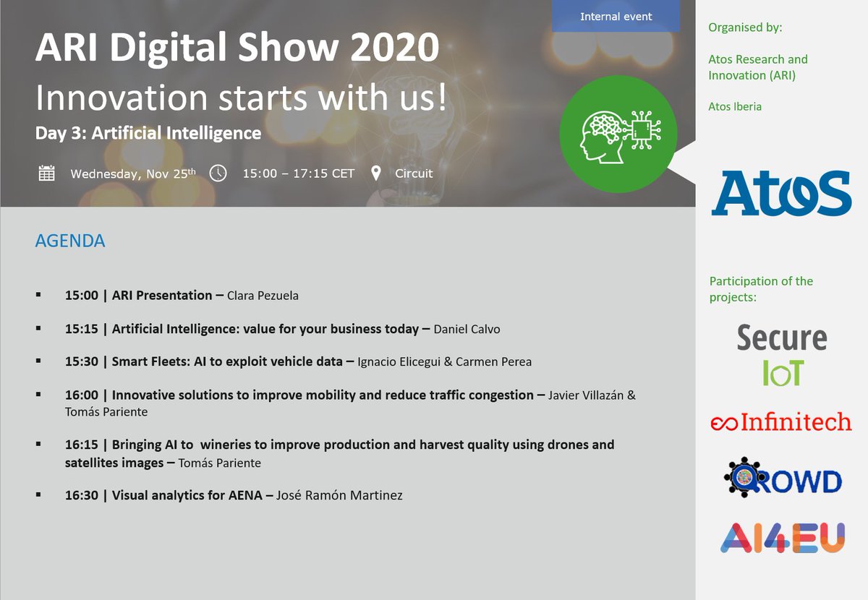This screenshot has width=868, height=600.
Task: Click the Innovation starts with us! tagline
Action: tap(241, 98)
